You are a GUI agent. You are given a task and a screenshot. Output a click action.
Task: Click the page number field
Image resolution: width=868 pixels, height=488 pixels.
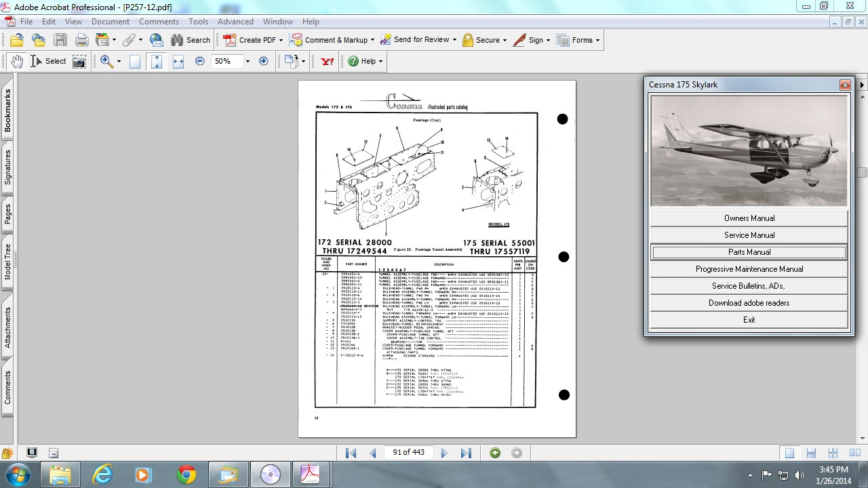(408, 453)
